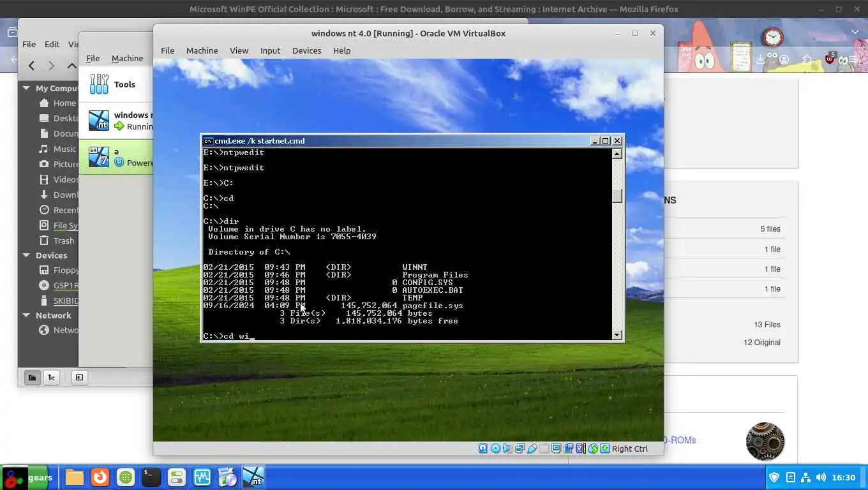Open Documents folder in file manager sidebar
This screenshot has height=490, width=868.
pyautogui.click(x=57, y=133)
